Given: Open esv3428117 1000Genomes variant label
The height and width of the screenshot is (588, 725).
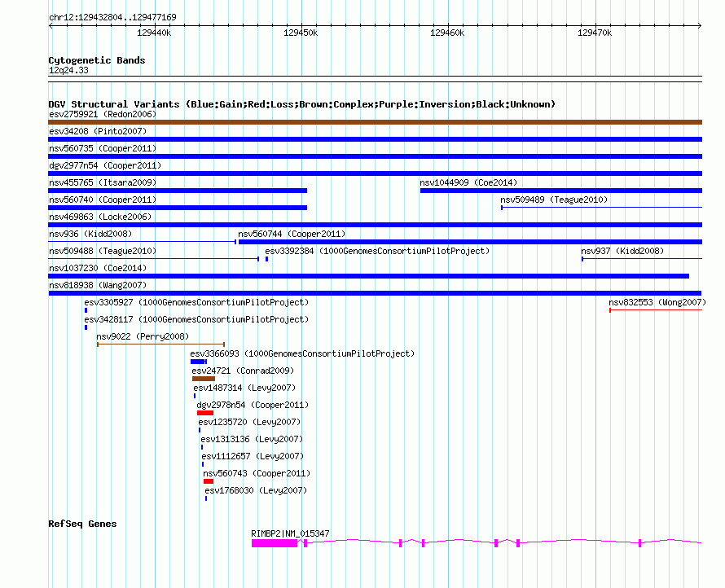Looking at the screenshot, I should click(x=196, y=319).
